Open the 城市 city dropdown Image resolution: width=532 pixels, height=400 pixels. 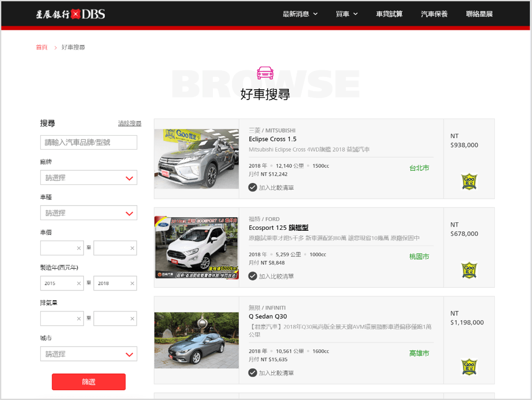tap(89, 354)
